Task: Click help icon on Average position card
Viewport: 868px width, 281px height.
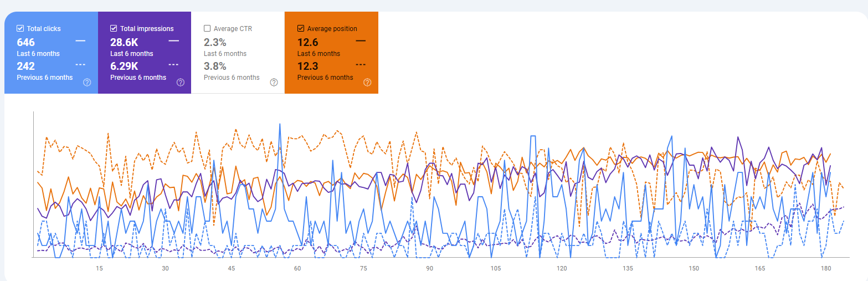Action: pyautogui.click(x=367, y=83)
